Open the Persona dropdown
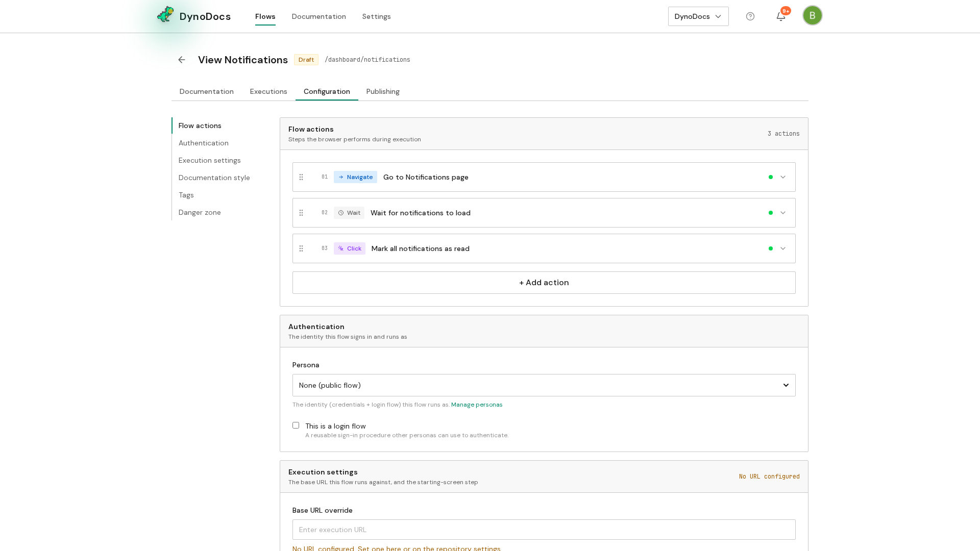The image size is (980, 551). click(544, 385)
